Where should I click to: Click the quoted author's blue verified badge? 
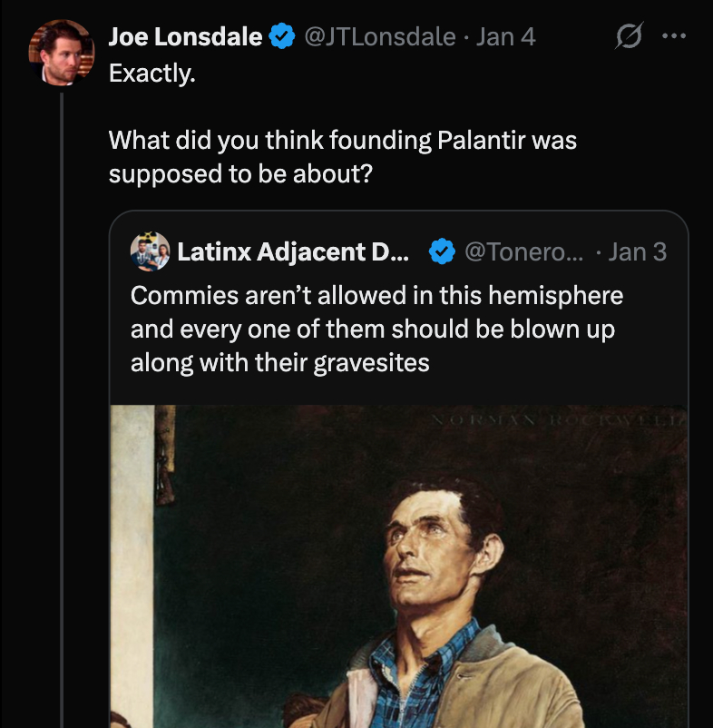point(442,251)
